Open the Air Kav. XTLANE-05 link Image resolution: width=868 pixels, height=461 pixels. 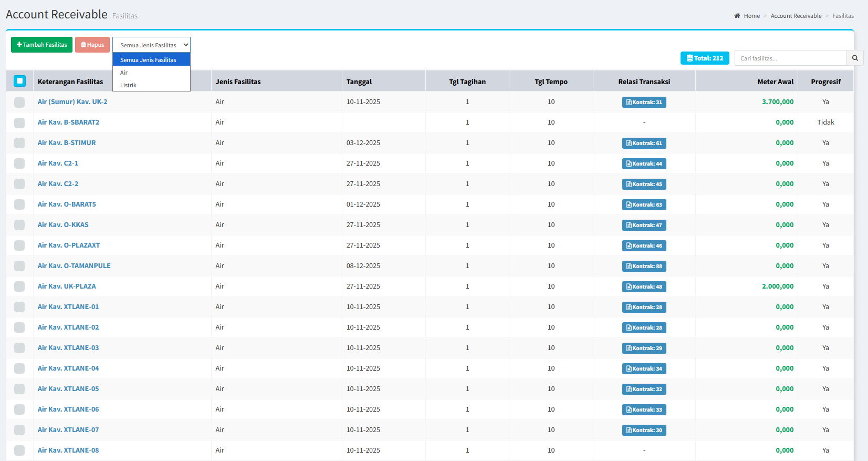(68, 389)
